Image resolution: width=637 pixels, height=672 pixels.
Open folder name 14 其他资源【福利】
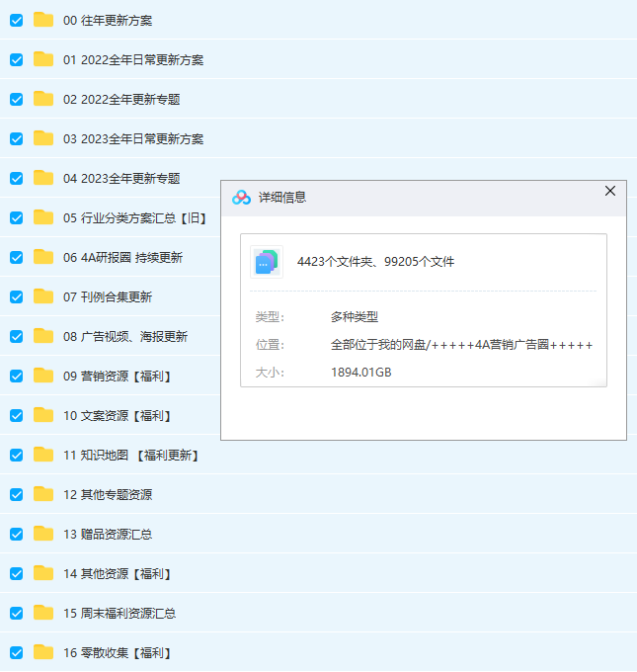coord(119,574)
